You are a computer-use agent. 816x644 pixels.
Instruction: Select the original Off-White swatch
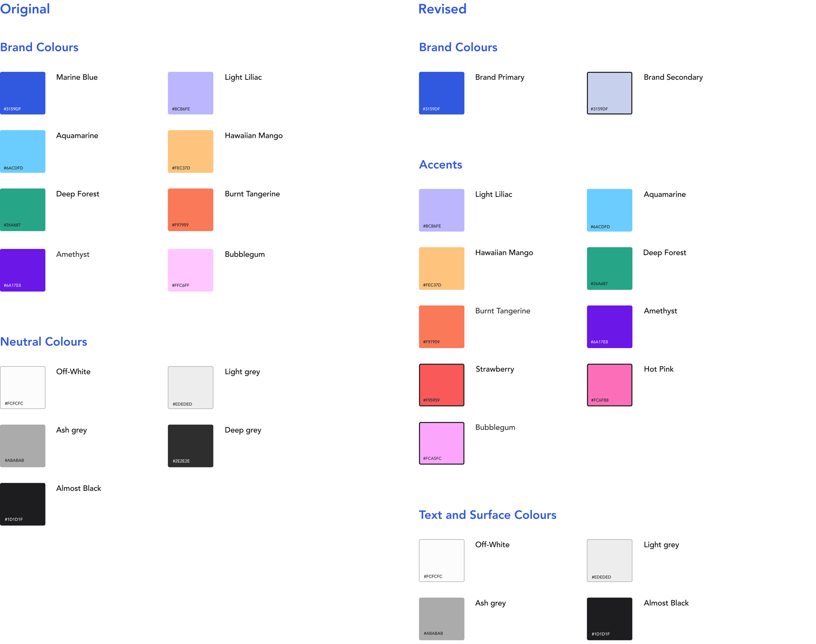[x=23, y=387]
